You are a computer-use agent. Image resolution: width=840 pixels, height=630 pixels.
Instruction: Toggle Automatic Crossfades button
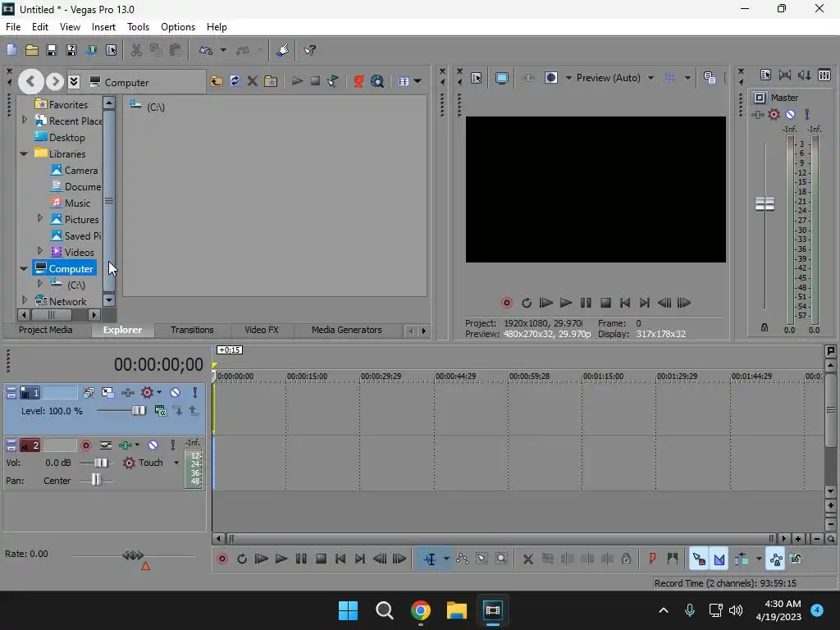click(719, 559)
